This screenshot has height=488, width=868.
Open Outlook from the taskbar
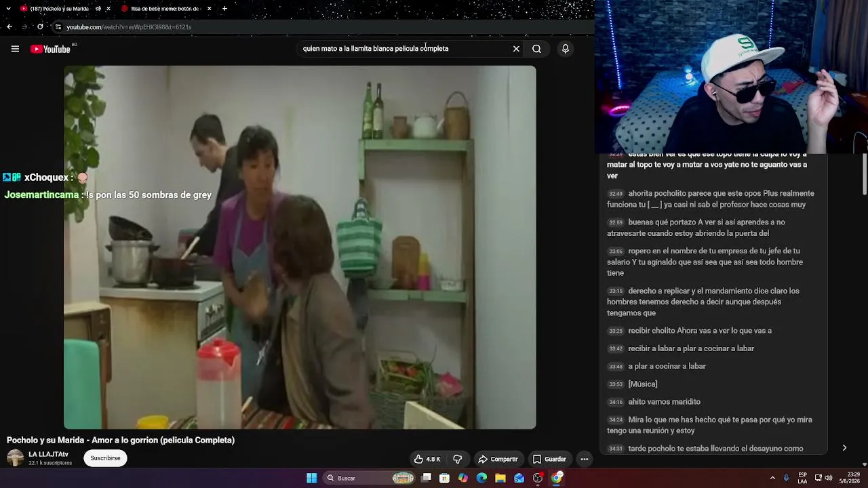519,478
